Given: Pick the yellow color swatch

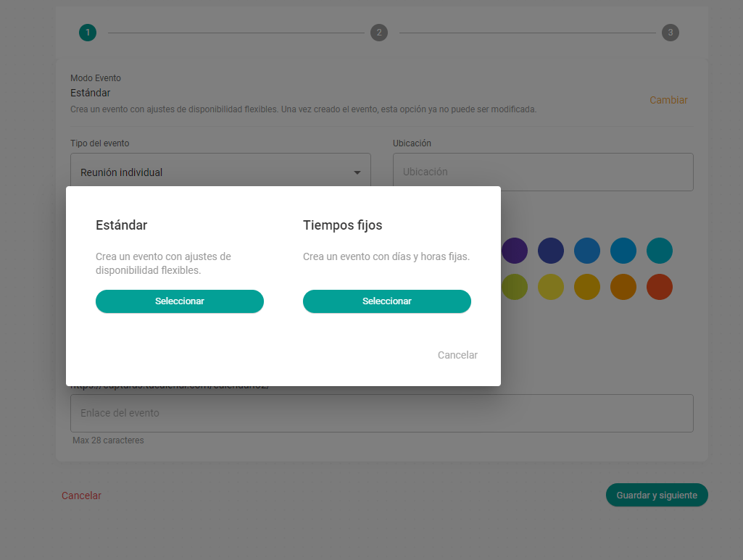Looking at the screenshot, I should [551, 287].
